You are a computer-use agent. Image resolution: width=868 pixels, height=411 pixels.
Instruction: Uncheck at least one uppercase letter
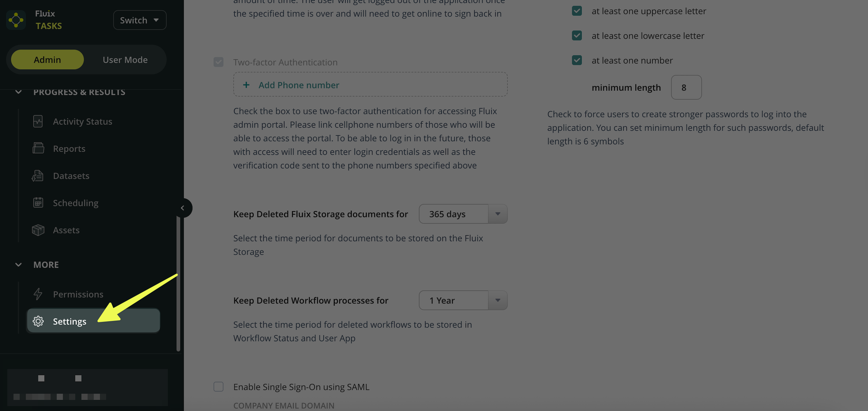tap(577, 11)
